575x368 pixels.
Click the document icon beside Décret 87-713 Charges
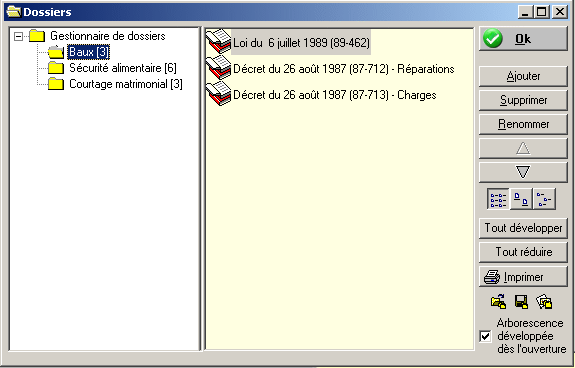(218, 94)
